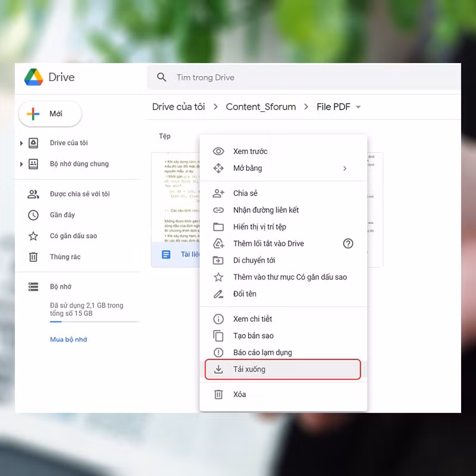Open the Mở bằng submenu
The image size is (476, 476).
pos(283,168)
